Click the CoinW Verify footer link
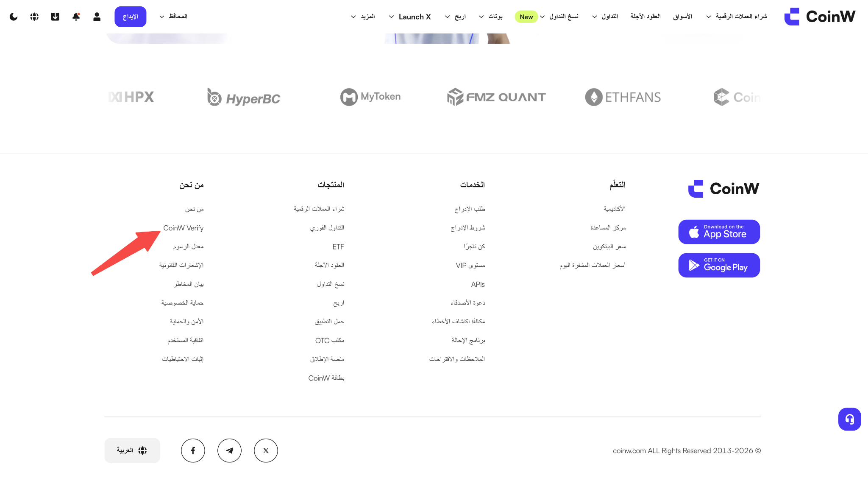The width and height of the screenshot is (868, 484). pos(183,228)
